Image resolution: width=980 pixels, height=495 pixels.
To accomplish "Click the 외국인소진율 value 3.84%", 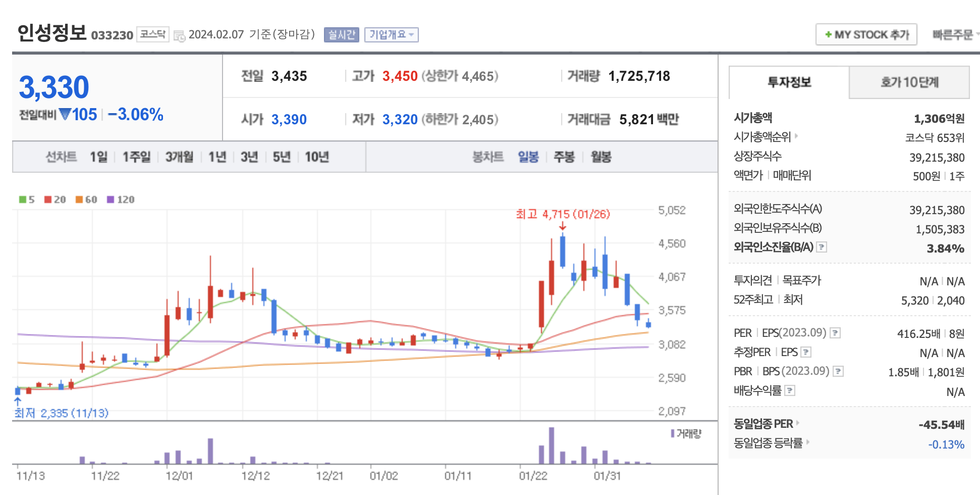I will [x=945, y=249].
